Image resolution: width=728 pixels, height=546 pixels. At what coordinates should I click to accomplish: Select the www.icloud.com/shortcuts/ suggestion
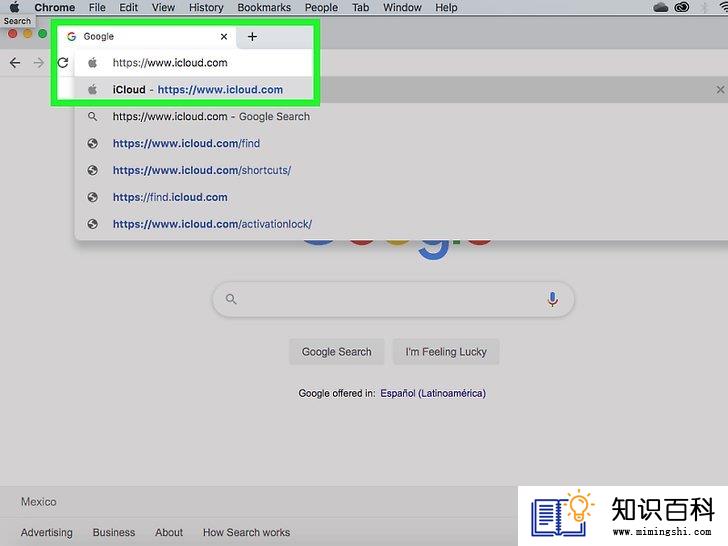(x=399, y=170)
